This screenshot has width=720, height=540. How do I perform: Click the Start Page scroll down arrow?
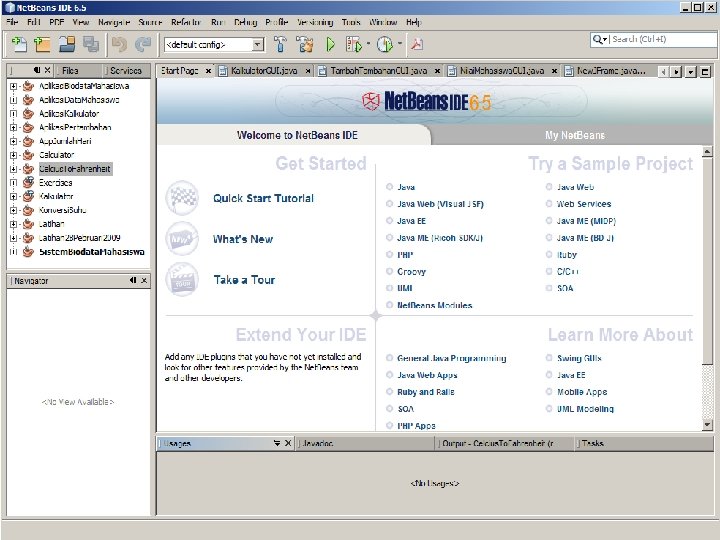point(707,425)
